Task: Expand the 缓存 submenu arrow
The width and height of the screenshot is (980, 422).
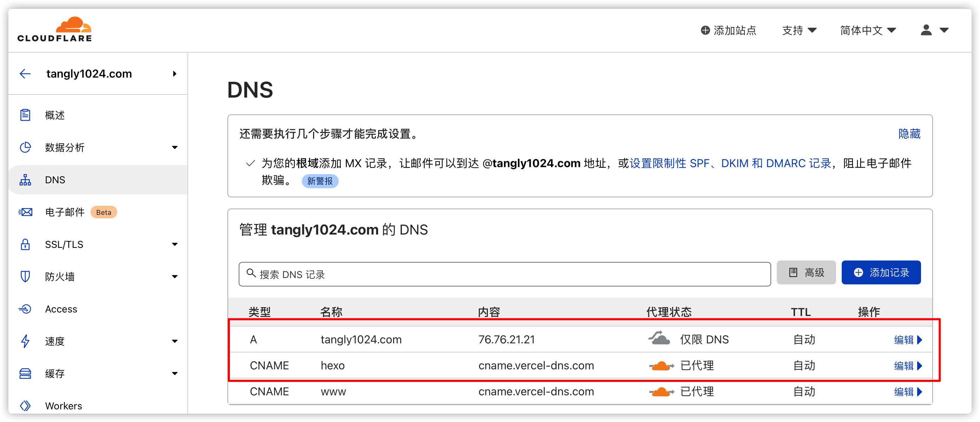Action: tap(174, 374)
